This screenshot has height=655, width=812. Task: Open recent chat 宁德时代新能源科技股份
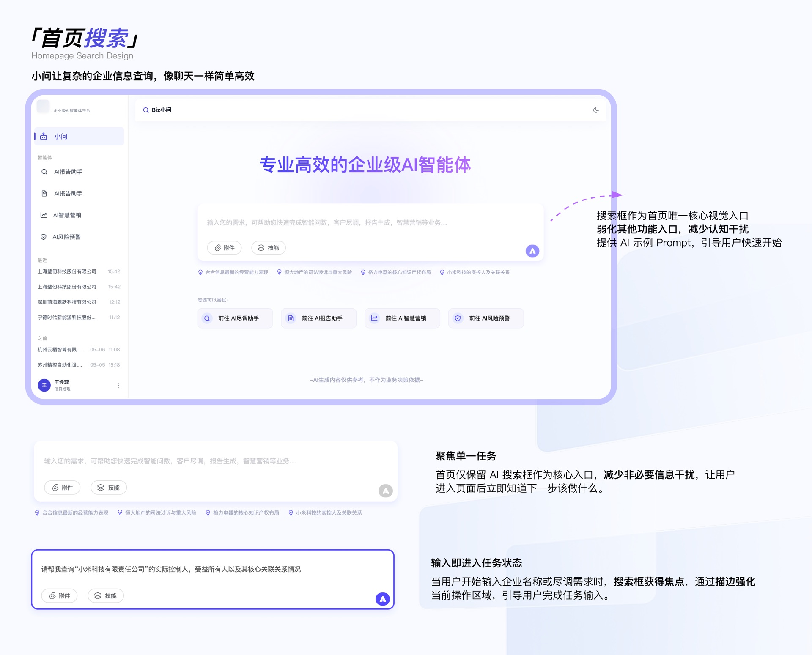tap(79, 317)
